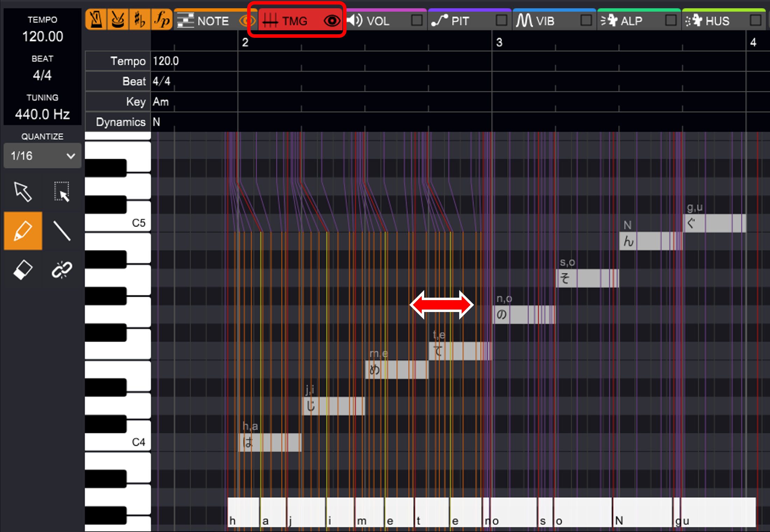This screenshot has height=532, width=770.
Task: Enable the VOL display checkbox
Action: 416,20
